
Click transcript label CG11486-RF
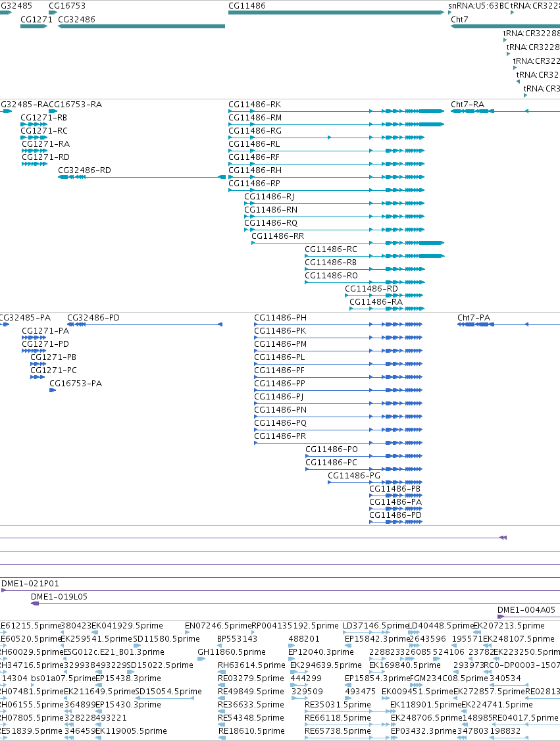254,157
